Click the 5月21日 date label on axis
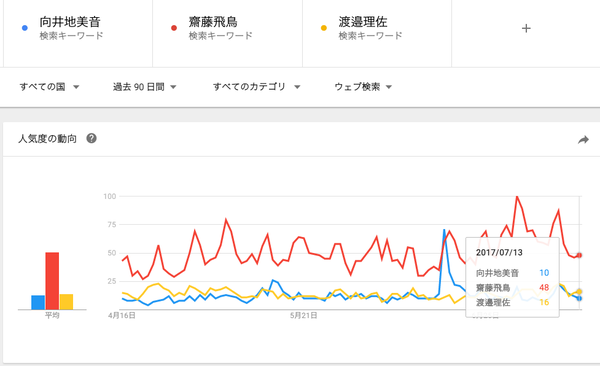Viewport: 600px width, 366px height. point(303,315)
